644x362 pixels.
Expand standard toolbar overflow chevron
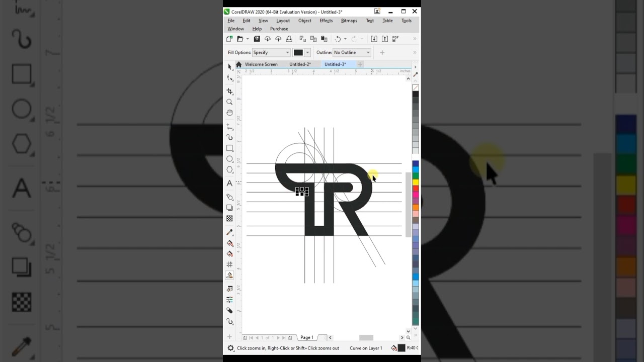tap(415, 39)
